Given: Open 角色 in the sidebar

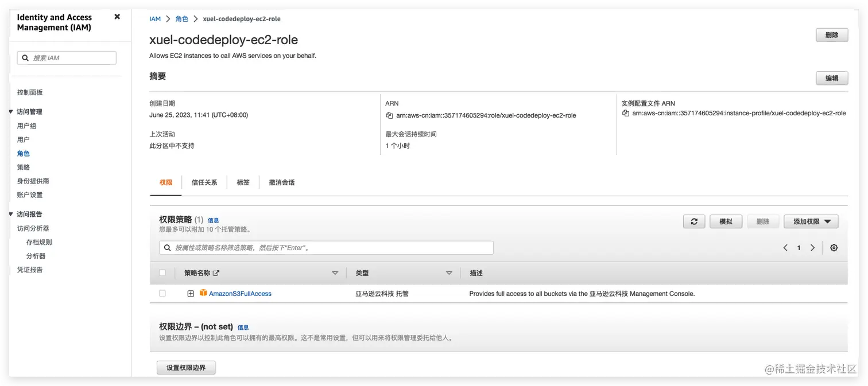Looking at the screenshot, I should (23, 153).
